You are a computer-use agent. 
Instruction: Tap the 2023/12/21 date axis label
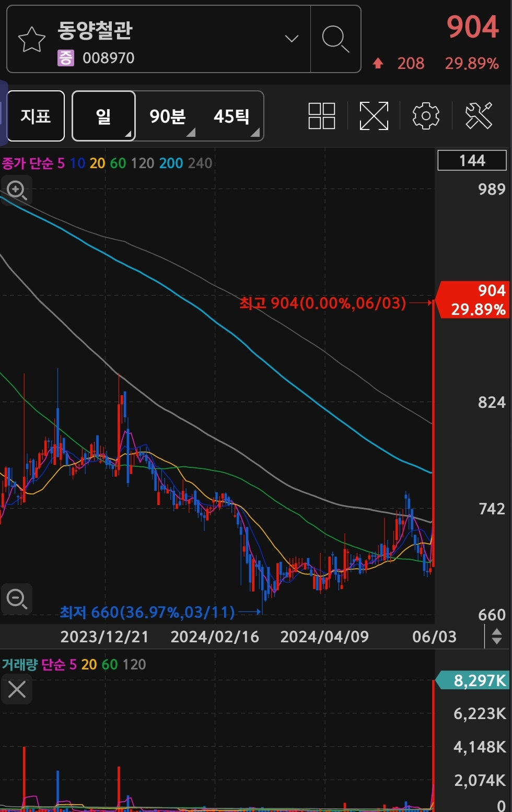[104, 637]
